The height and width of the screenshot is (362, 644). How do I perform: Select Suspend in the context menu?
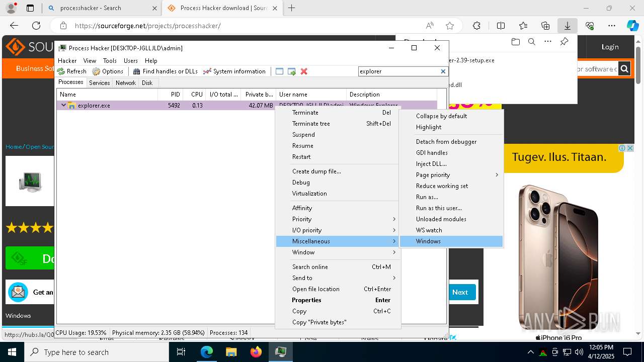[338, 135]
